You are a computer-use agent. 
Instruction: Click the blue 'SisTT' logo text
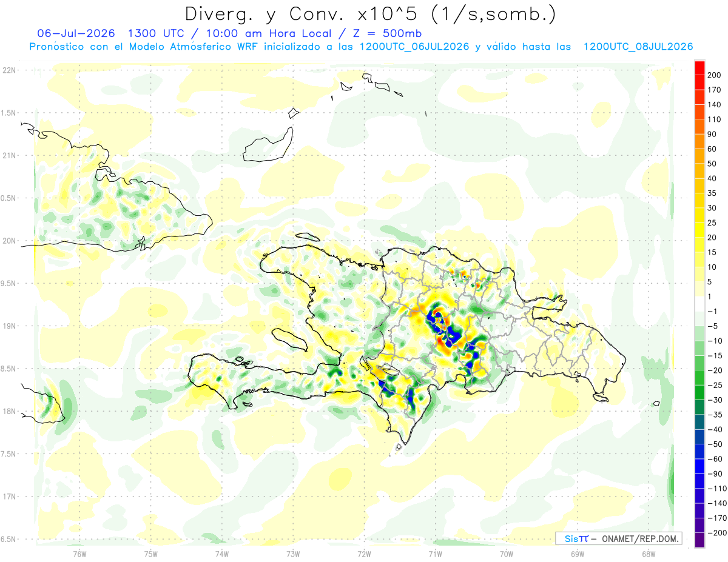point(576,538)
